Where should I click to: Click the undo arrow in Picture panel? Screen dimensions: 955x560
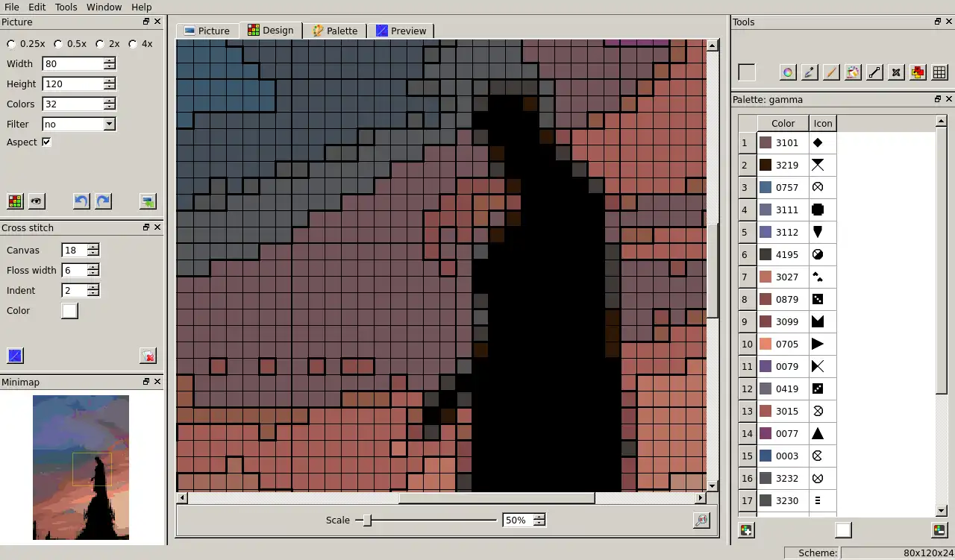[x=81, y=201]
